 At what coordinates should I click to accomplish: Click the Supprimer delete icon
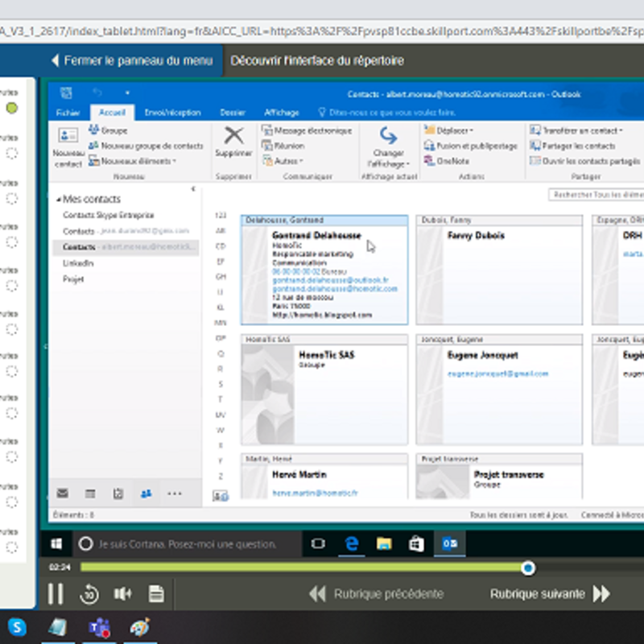pyautogui.click(x=233, y=136)
